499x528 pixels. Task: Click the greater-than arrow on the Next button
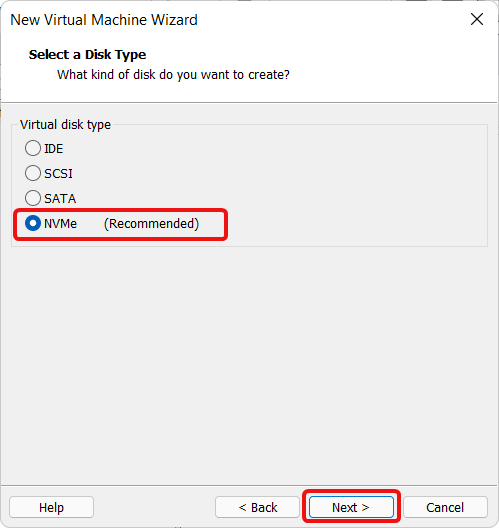point(365,507)
